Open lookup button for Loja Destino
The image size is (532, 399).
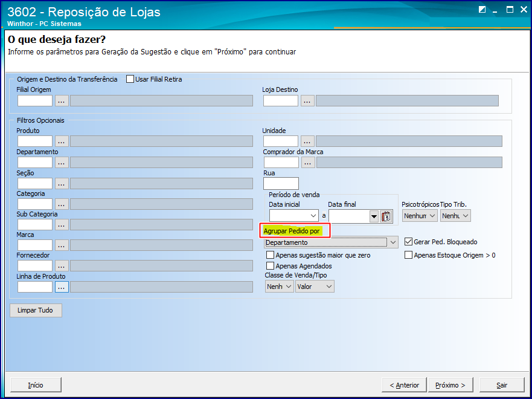coord(307,101)
